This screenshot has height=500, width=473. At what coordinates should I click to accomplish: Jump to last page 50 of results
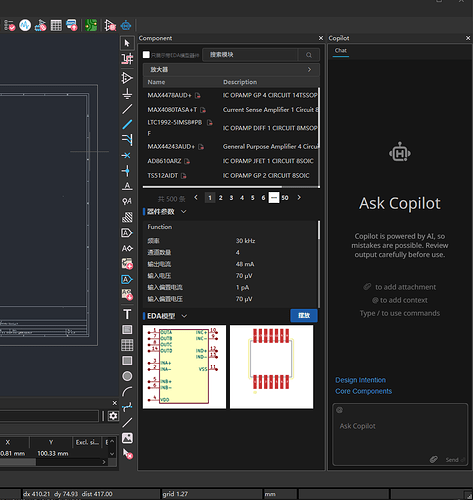tap(285, 198)
